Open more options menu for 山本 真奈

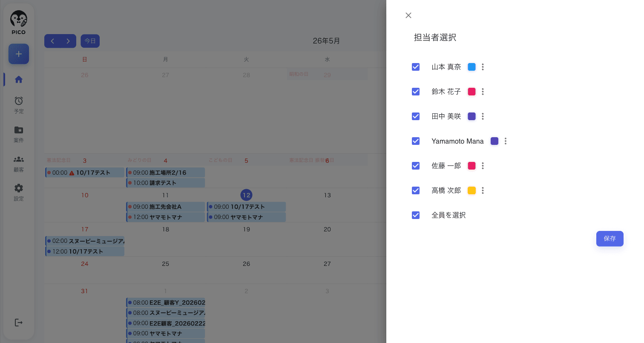tap(483, 67)
